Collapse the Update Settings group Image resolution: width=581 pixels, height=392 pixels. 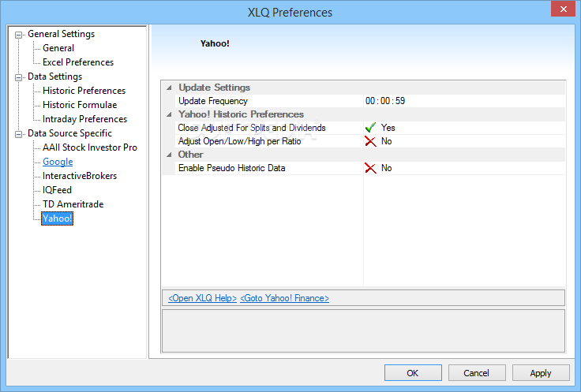(x=169, y=88)
